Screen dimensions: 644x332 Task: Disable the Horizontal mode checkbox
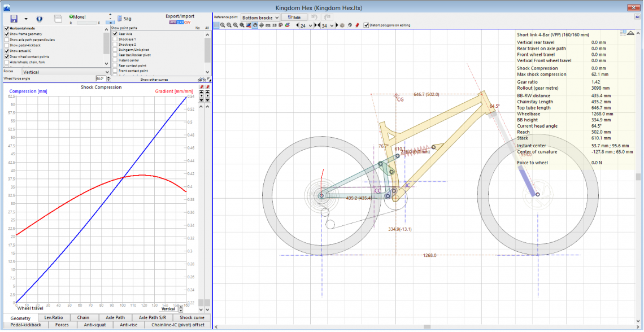click(x=7, y=28)
